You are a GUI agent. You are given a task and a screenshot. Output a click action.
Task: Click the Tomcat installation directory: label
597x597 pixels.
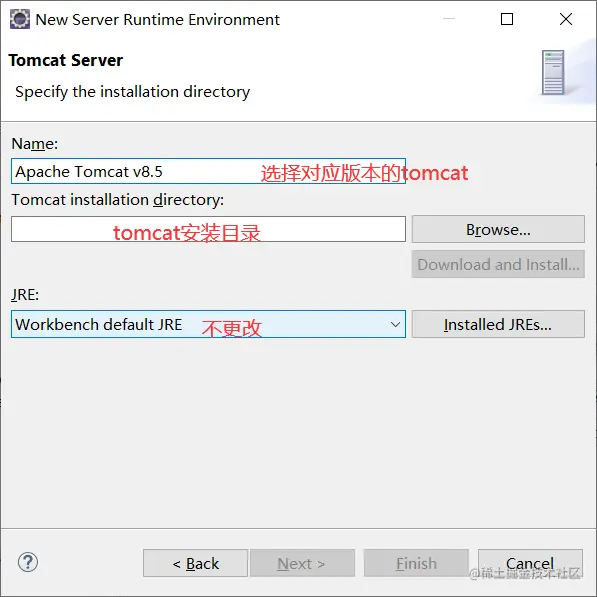point(118,200)
